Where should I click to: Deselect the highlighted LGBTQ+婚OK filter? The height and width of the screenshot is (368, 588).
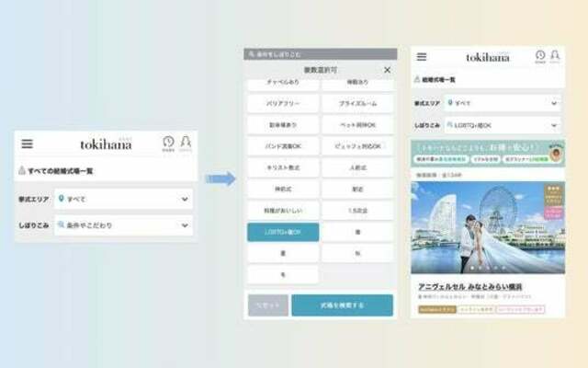click(283, 232)
